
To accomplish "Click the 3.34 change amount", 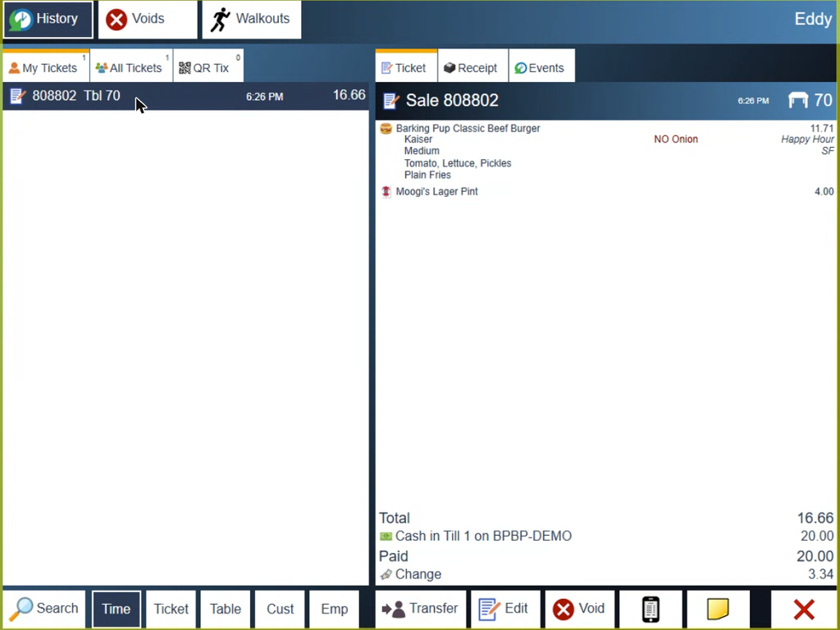I will coord(820,573).
